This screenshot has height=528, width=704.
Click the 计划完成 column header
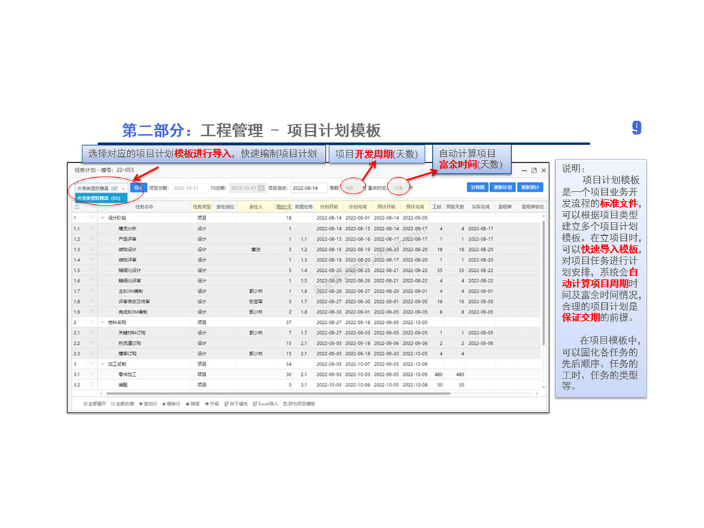(x=358, y=207)
